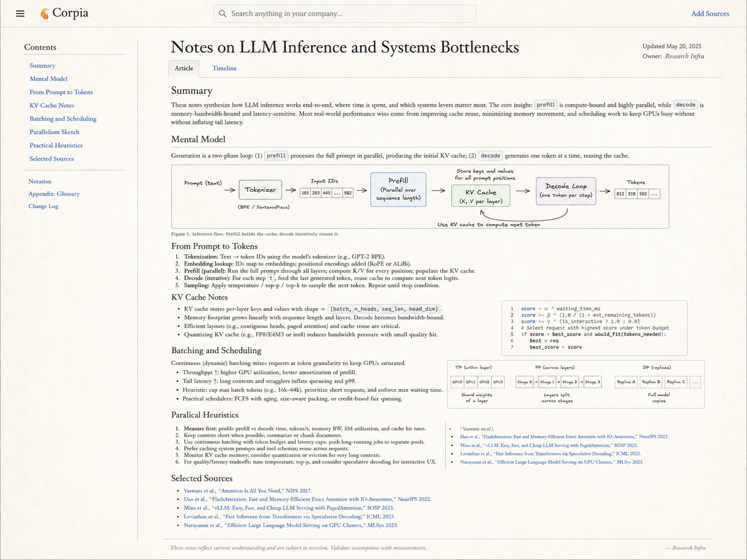Open Practical Heuristics contents link
This screenshot has width=747, height=560.
(56, 145)
